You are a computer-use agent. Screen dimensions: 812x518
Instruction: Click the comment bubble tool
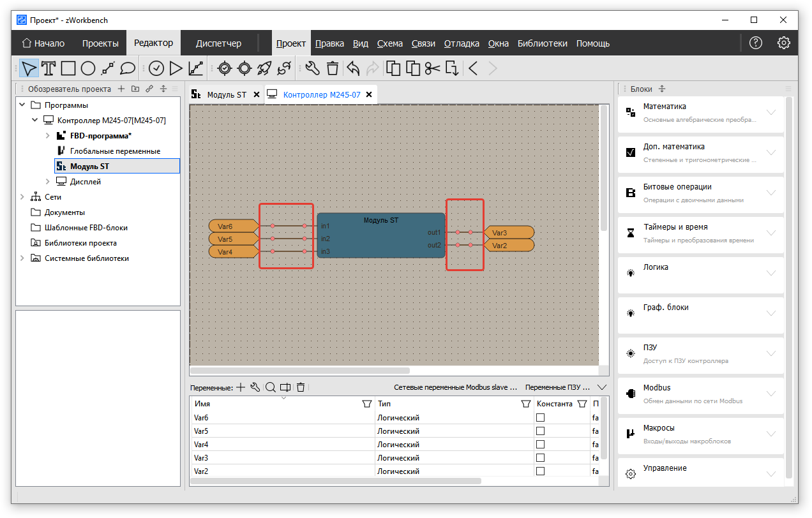(x=128, y=68)
